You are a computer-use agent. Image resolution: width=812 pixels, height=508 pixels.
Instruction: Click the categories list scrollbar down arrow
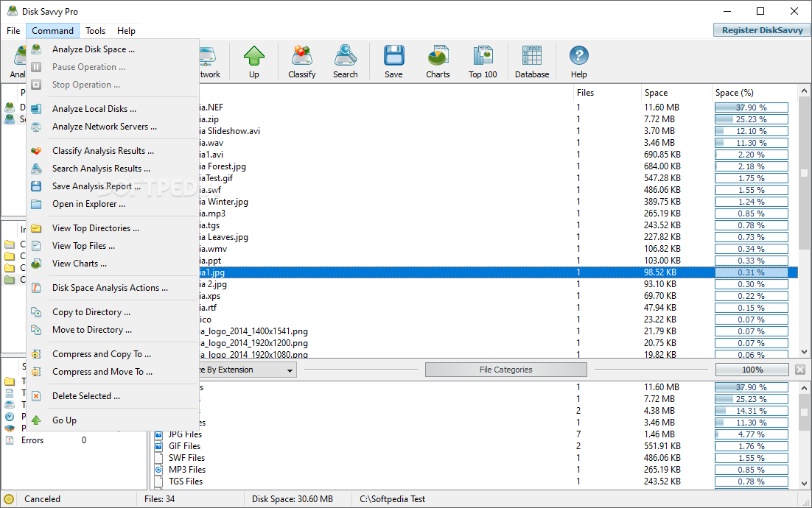804,484
